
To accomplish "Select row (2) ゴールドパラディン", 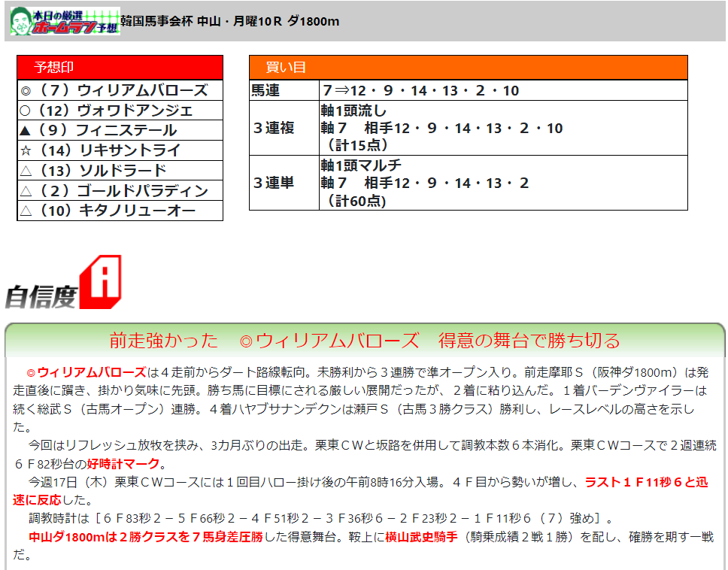I will (120, 190).
